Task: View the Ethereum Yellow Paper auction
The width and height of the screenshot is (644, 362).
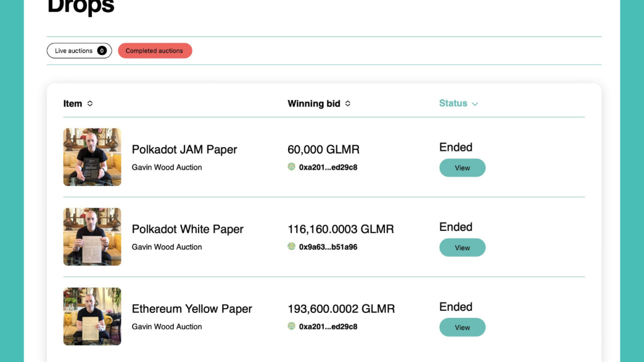Action: tap(462, 327)
